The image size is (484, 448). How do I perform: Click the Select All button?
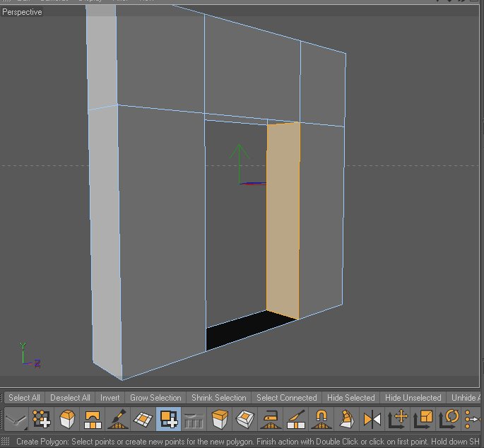(x=25, y=398)
